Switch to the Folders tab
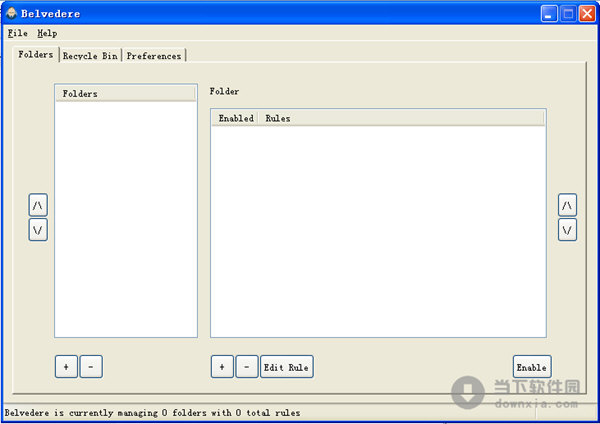The height and width of the screenshot is (424, 600). pyautogui.click(x=36, y=54)
